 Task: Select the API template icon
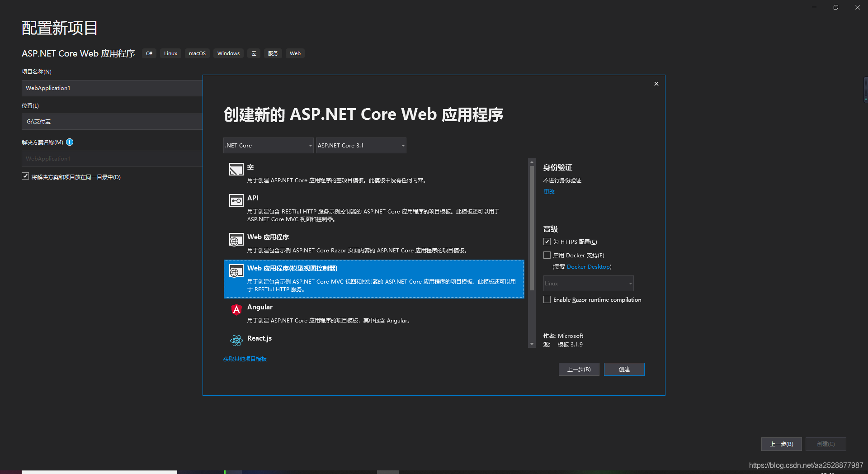(236, 200)
